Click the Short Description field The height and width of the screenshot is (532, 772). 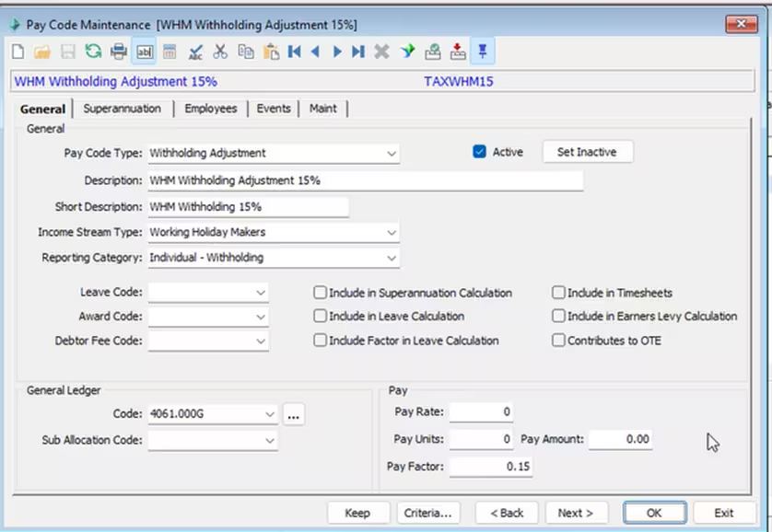click(x=249, y=207)
